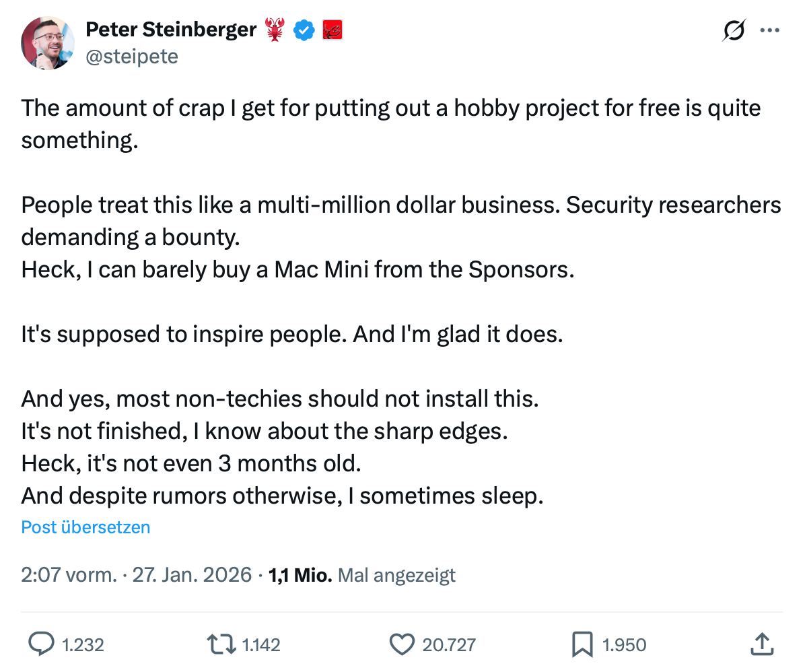Image resolution: width=805 pixels, height=672 pixels.
Task: Click the timestamp '2:07 vorm. 27. Jan. 2026'
Action: tap(135, 575)
